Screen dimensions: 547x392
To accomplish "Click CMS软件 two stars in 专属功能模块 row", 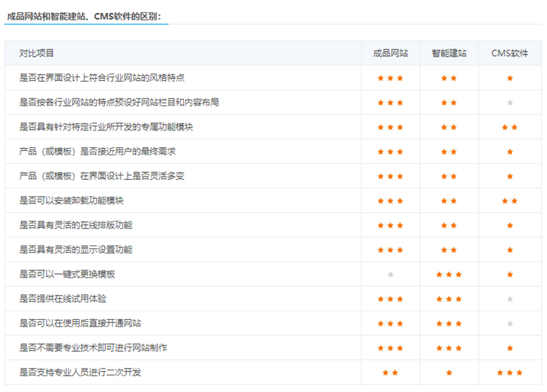I will (x=510, y=127).
